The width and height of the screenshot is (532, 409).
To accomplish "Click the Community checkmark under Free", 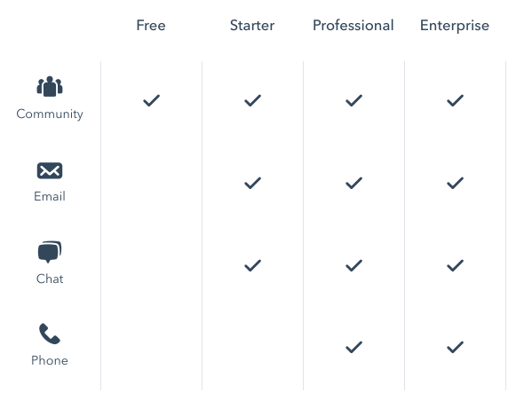I will click(x=151, y=100).
